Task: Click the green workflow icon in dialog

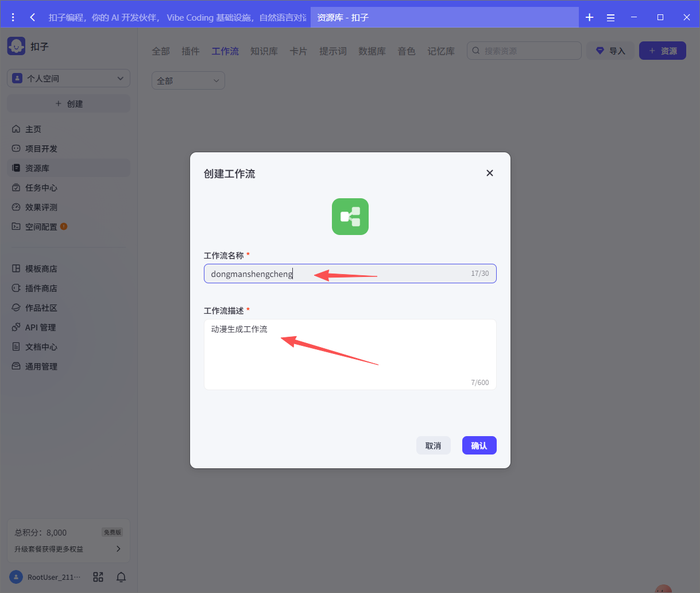Action: coord(350,217)
